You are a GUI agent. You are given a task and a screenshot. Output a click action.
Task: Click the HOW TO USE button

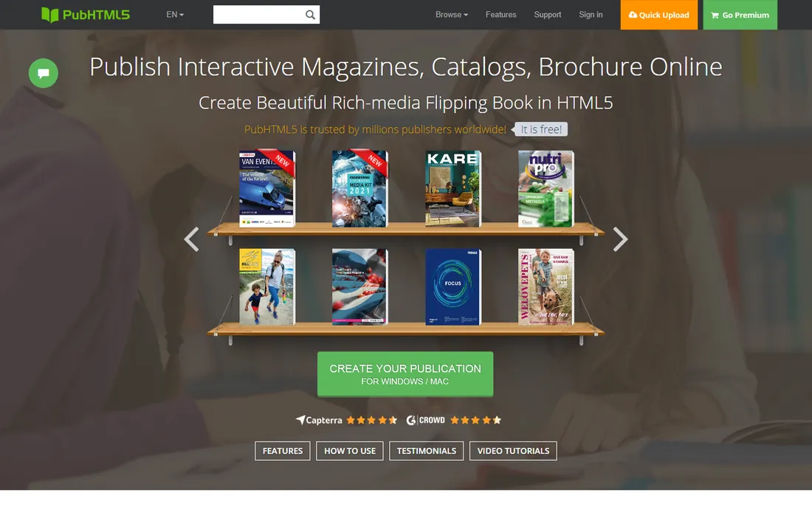point(350,451)
